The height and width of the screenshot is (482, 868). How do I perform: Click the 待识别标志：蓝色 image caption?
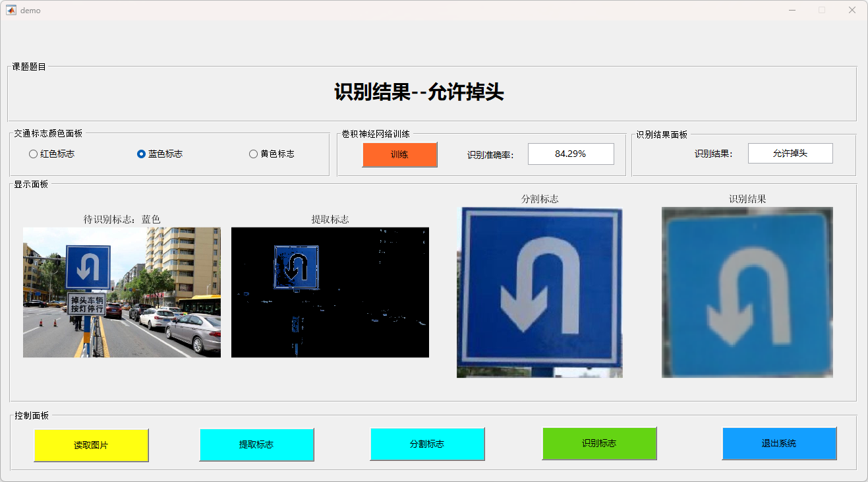click(x=122, y=219)
